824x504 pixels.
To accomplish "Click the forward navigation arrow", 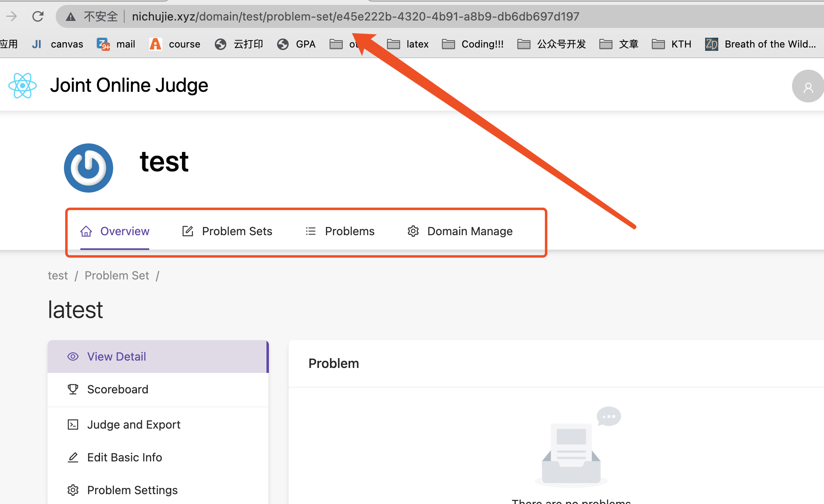I will point(11,16).
